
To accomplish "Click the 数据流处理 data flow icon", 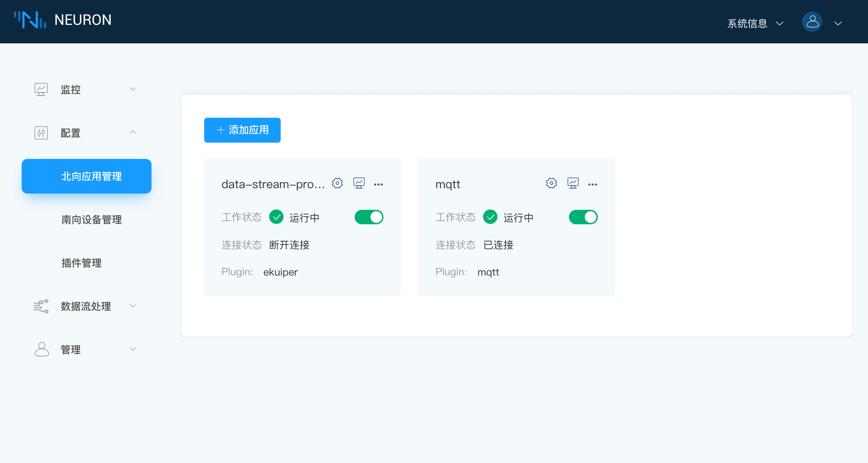I will tap(41, 306).
